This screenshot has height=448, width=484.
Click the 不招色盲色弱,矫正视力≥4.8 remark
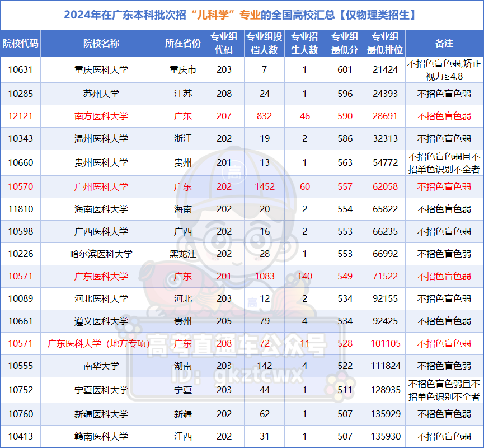(x=444, y=70)
